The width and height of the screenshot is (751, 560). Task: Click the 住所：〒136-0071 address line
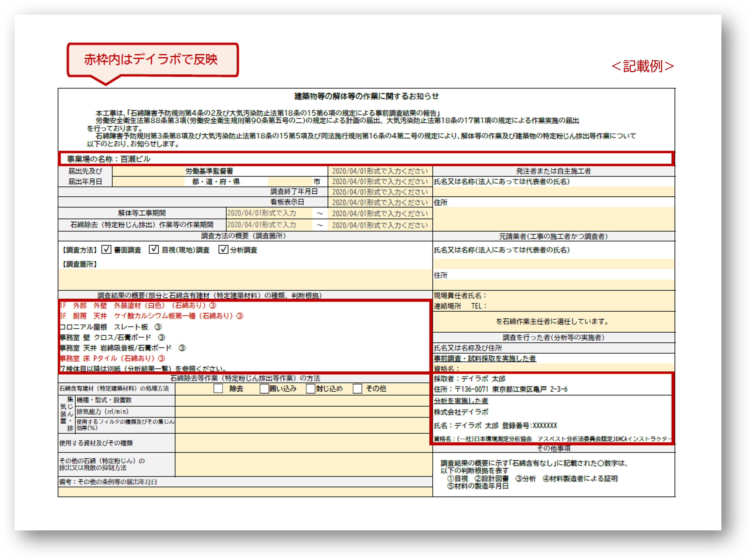click(501, 389)
